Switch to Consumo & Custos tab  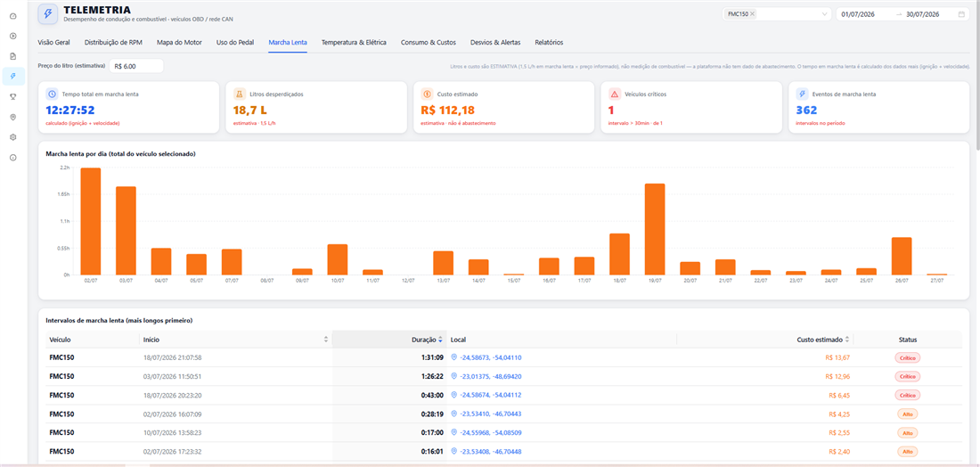(x=429, y=43)
